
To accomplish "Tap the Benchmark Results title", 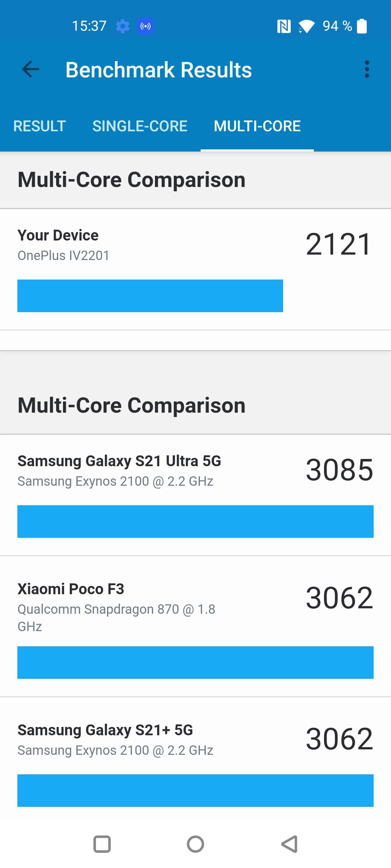I will (x=159, y=70).
